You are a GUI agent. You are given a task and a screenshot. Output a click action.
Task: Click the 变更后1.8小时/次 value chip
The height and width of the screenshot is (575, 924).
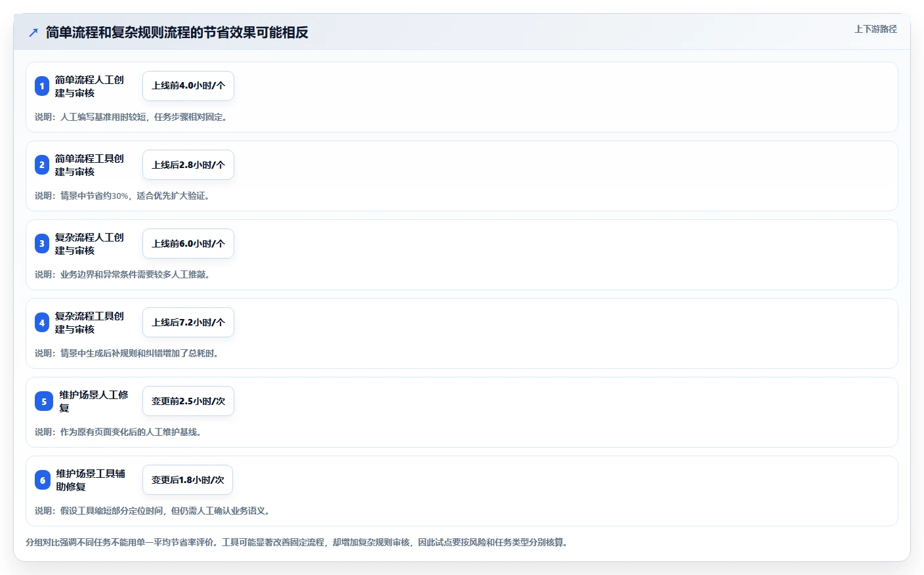pyautogui.click(x=188, y=480)
